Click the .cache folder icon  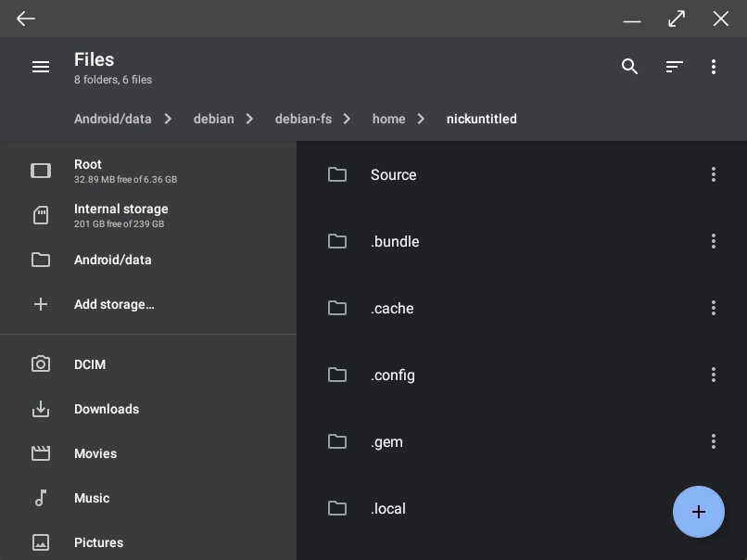337,308
